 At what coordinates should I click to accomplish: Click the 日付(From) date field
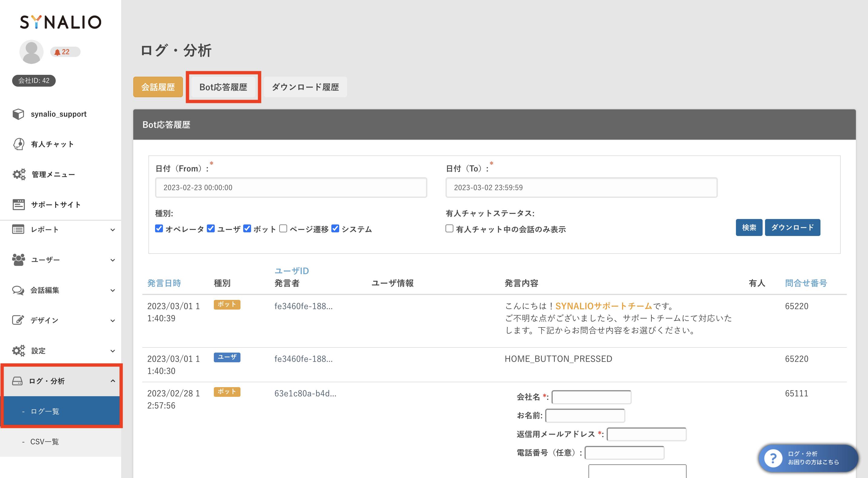coord(291,188)
